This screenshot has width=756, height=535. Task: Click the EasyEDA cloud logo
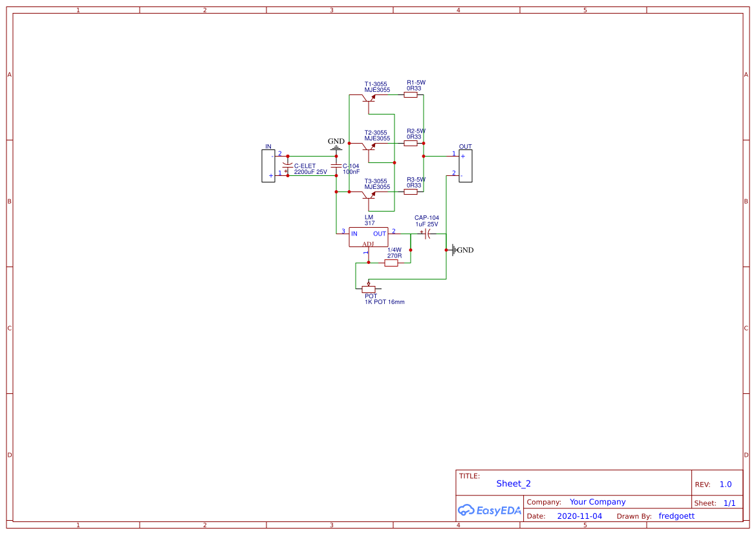[x=467, y=510]
